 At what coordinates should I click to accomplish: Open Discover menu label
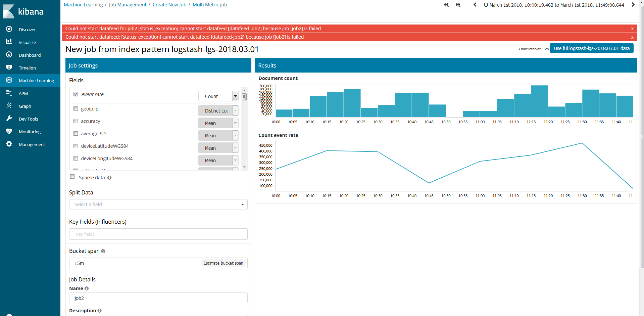click(x=27, y=30)
